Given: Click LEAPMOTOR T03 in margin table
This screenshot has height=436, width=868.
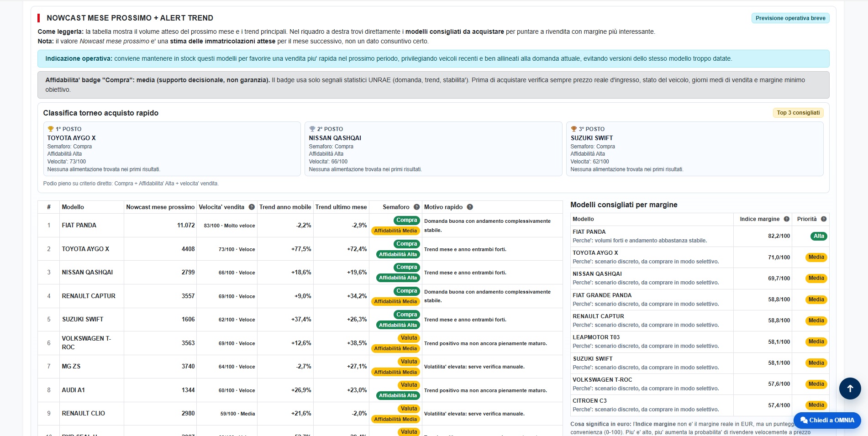Looking at the screenshot, I should pyautogui.click(x=596, y=337).
